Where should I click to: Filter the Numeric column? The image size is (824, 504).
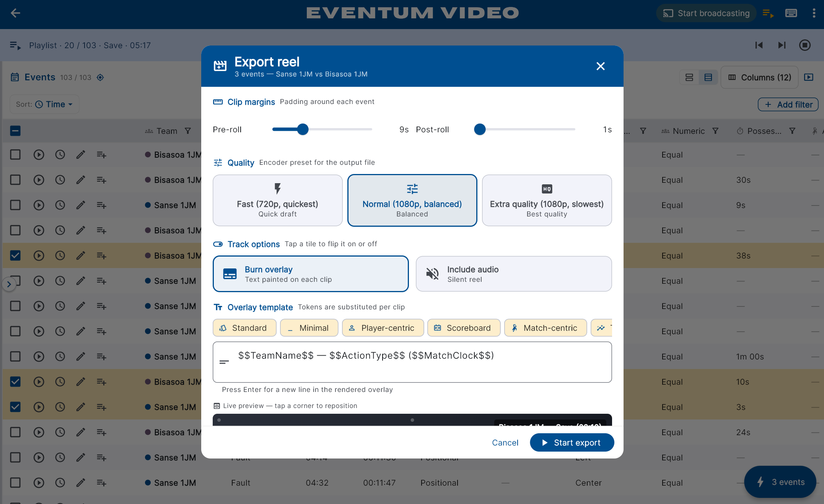tap(715, 131)
